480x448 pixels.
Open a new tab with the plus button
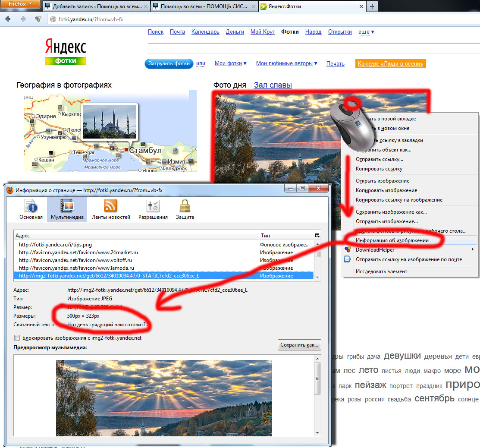point(372,6)
